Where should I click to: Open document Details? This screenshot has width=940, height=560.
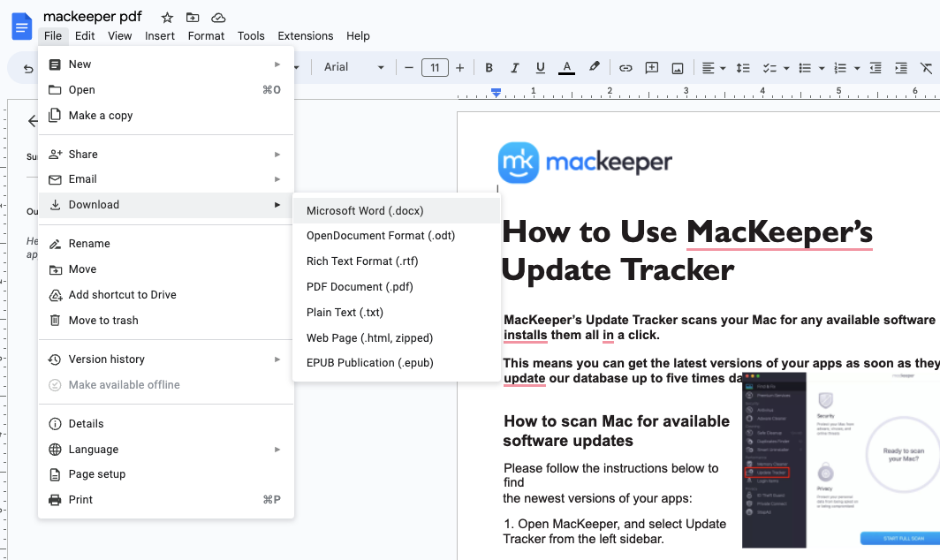(166, 424)
